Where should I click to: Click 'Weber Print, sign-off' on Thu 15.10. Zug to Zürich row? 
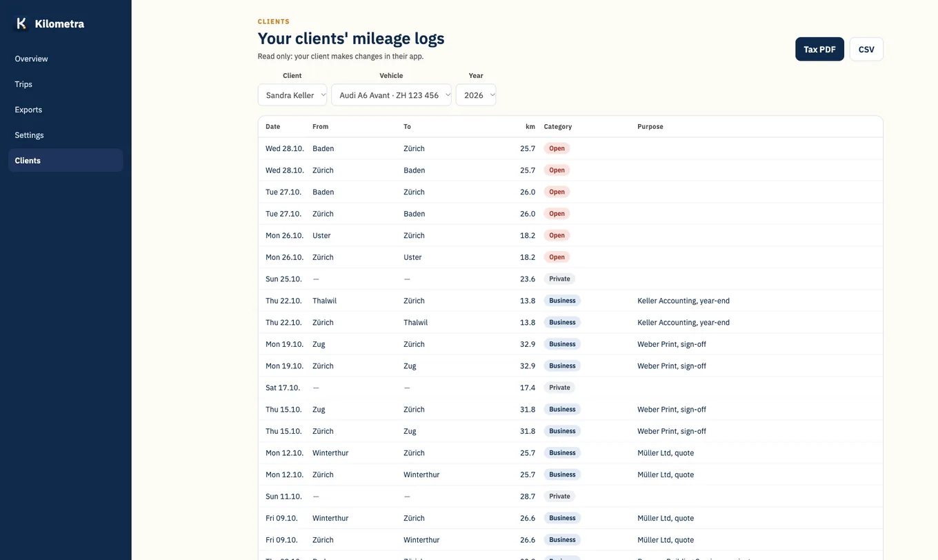(x=672, y=410)
